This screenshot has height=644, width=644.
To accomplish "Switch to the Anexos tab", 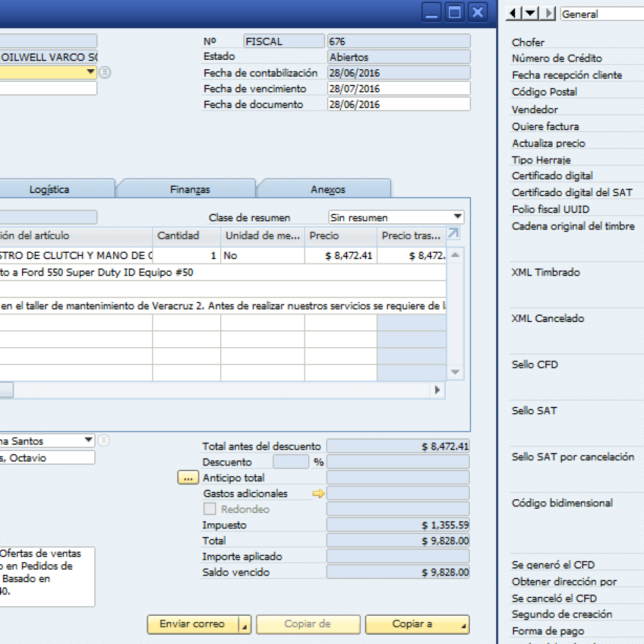I will tap(323, 189).
